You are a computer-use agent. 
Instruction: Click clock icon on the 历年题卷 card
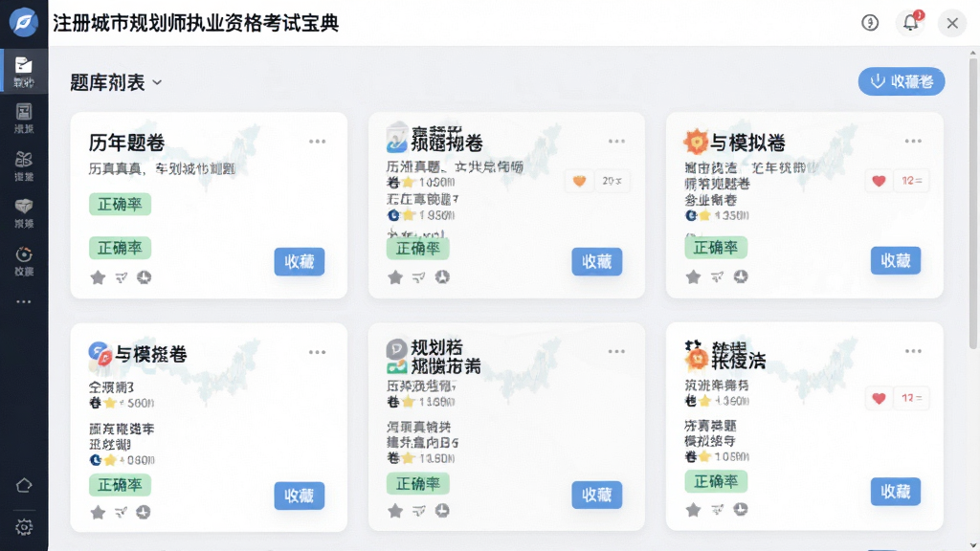tap(145, 277)
